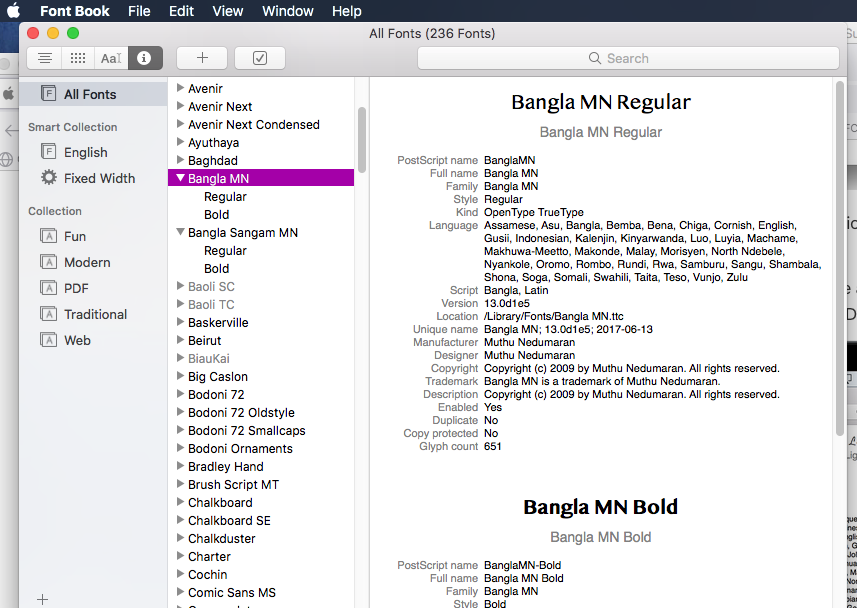Select the All Fonts library icon

coord(49,93)
